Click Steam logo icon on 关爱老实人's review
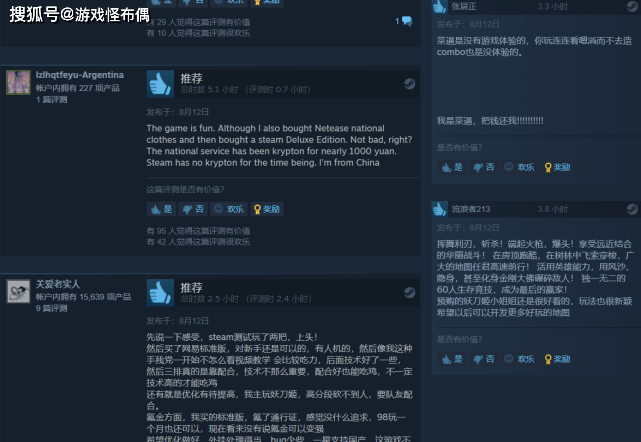 pos(409,293)
